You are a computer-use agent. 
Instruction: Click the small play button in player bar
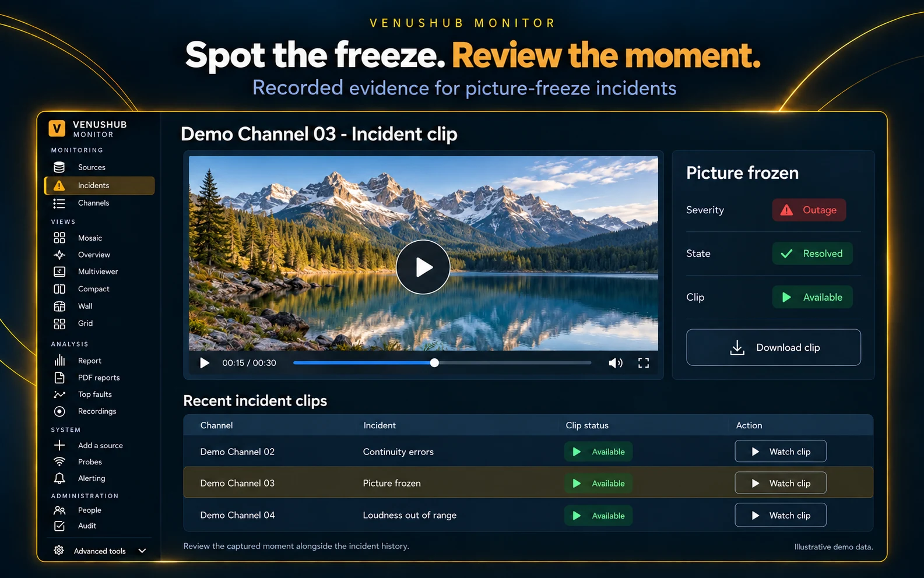pyautogui.click(x=205, y=363)
